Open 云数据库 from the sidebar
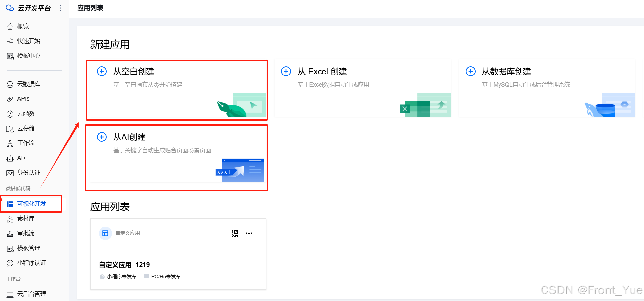The height and width of the screenshot is (301, 644). click(29, 84)
